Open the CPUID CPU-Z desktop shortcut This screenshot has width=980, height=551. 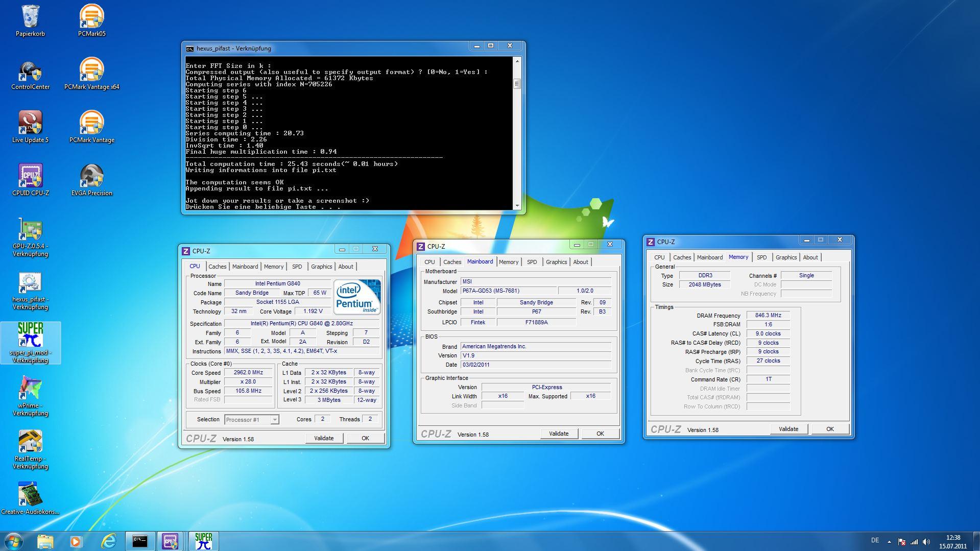point(30,180)
